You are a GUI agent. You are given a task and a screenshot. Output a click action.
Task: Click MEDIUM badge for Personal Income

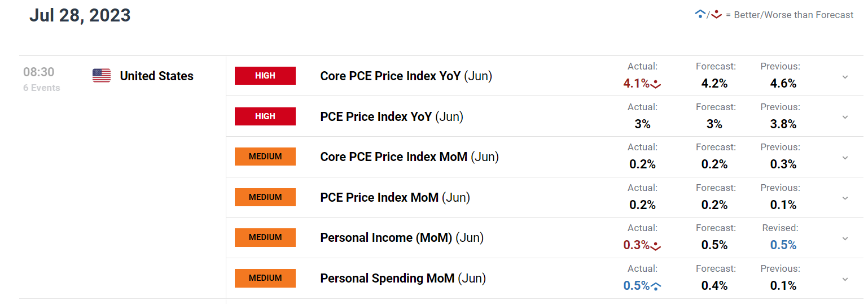(x=265, y=237)
